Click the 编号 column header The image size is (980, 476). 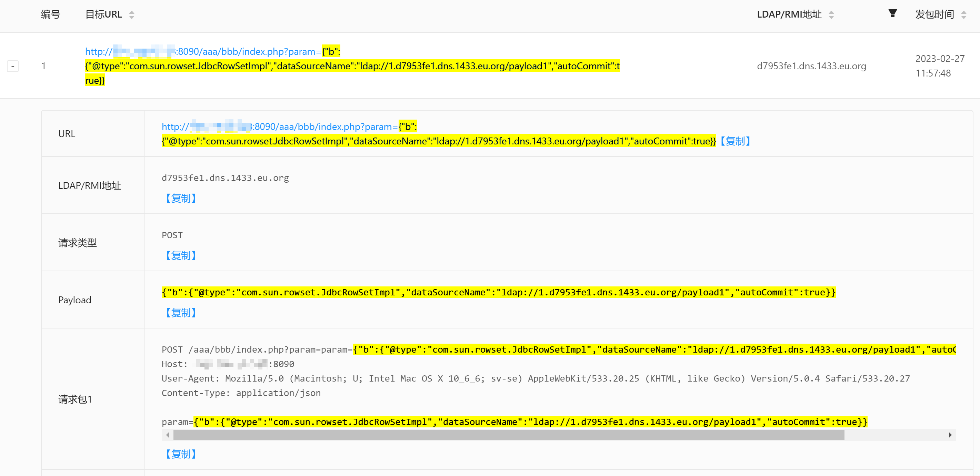click(x=51, y=14)
